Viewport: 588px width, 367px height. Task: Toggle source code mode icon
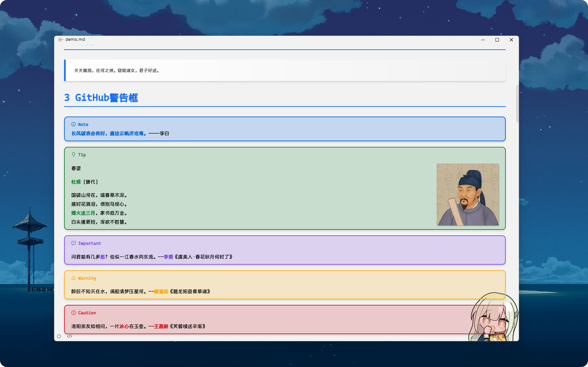pos(70,336)
